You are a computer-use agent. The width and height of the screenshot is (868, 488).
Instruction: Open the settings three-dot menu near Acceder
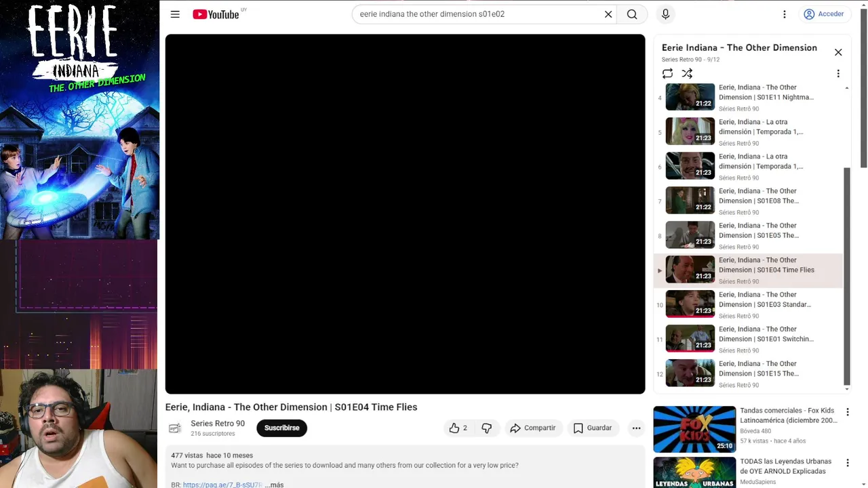tap(785, 14)
